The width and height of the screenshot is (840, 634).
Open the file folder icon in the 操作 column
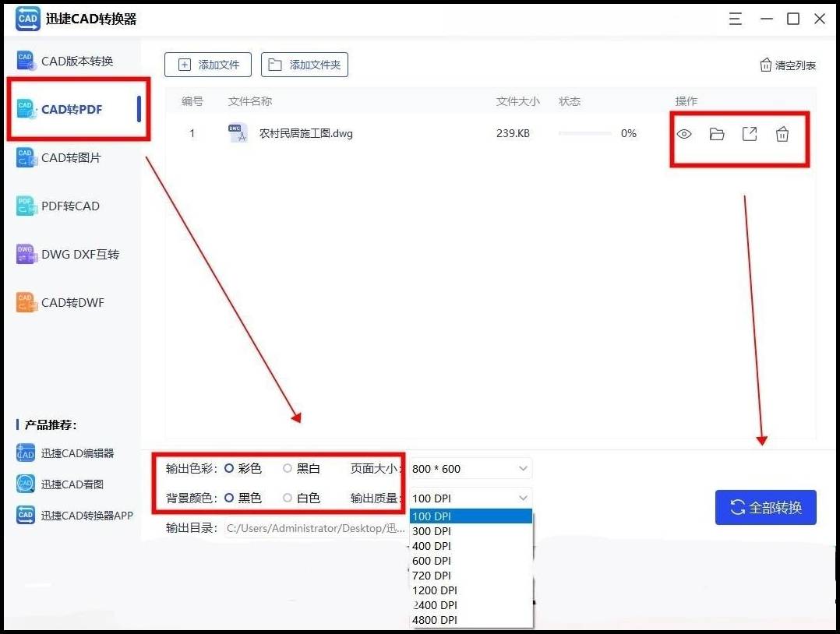click(x=717, y=134)
